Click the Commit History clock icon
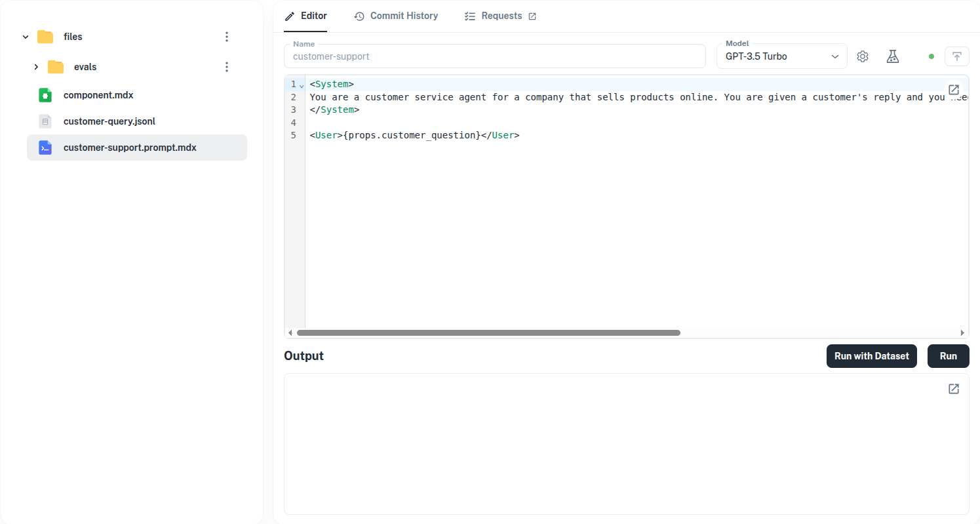Viewport: 980px width, 524px height. click(359, 16)
